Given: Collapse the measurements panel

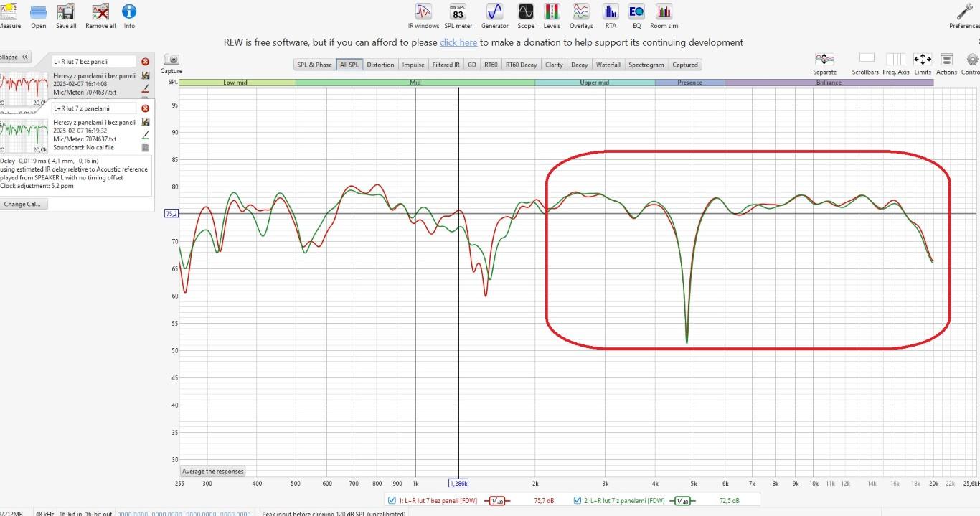Looking at the screenshot, I should tap(15, 57).
